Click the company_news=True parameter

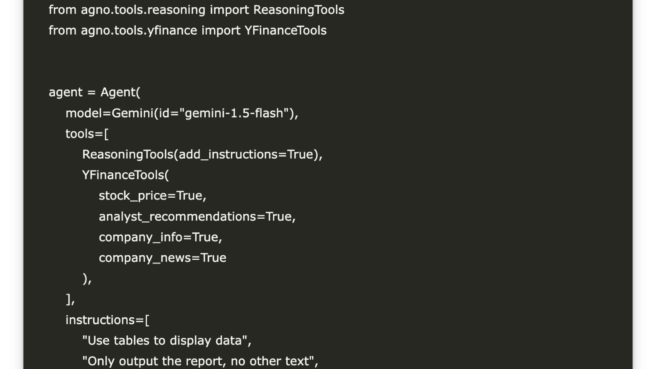click(x=162, y=258)
